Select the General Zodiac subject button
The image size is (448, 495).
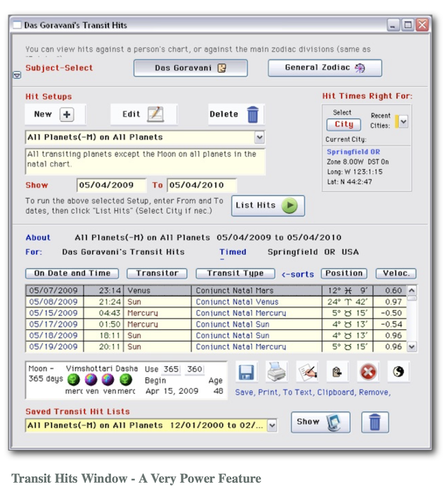point(324,68)
